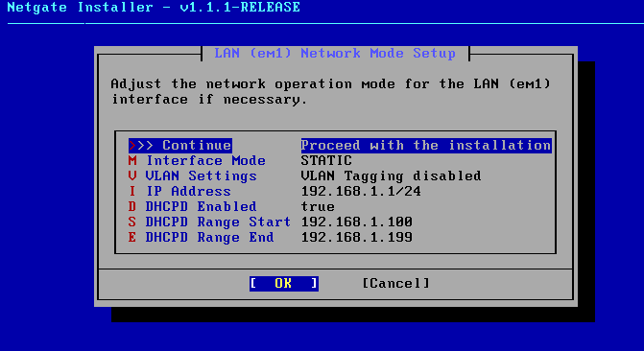This screenshot has width=644, height=351.
Task: Click the 'Netgate Installer - v1.1.1-RELEASE' header
Action: pos(154,8)
